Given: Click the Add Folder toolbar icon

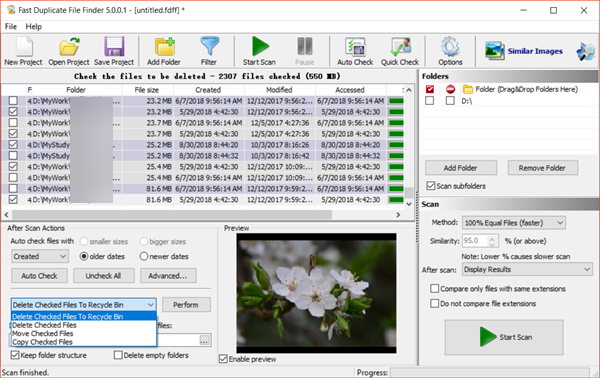Looking at the screenshot, I should (x=164, y=51).
